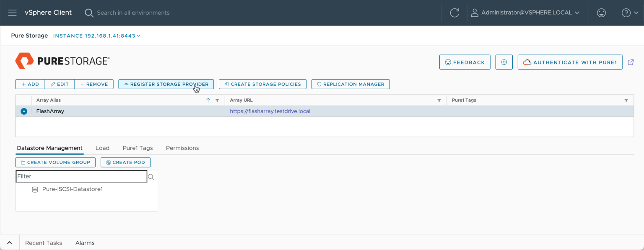
Task: Click the gear settings icon button
Action: click(504, 62)
